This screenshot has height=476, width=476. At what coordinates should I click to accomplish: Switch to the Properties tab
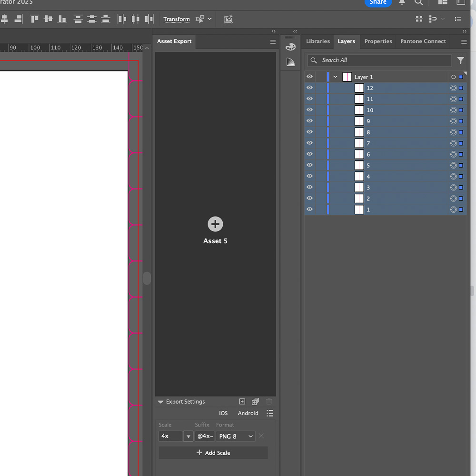pyautogui.click(x=378, y=41)
